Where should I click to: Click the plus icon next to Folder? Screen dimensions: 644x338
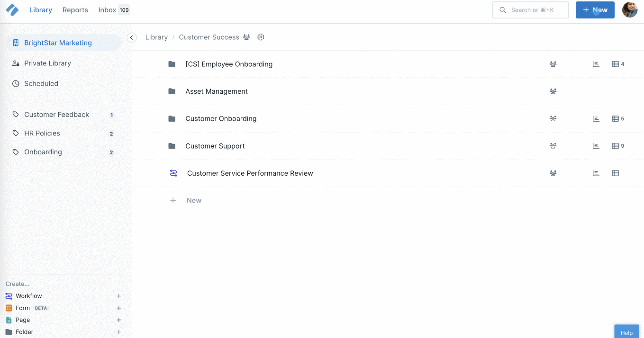119,332
